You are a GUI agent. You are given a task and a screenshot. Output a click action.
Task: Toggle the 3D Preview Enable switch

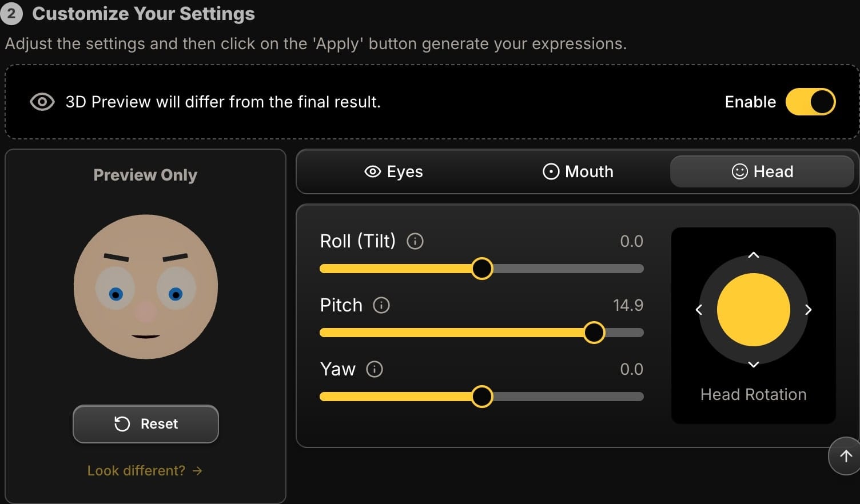pos(810,102)
